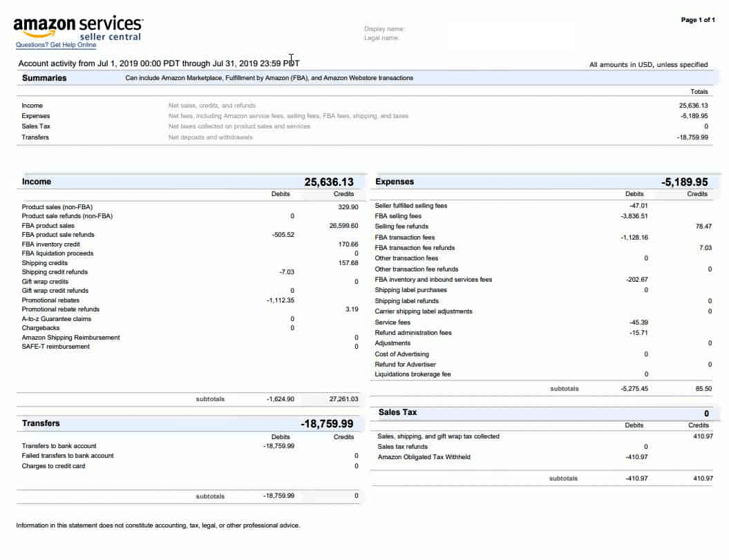The height and width of the screenshot is (560, 729).
Task: Select the Transfers debit subtotal -18,759.99
Action: [x=278, y=495]
